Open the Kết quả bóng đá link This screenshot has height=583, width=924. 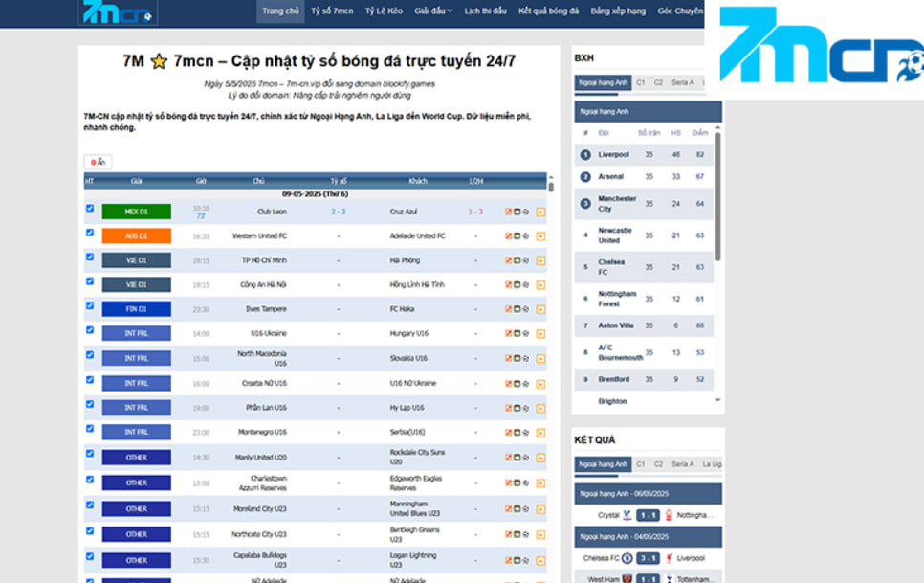[x=548, y=11]
